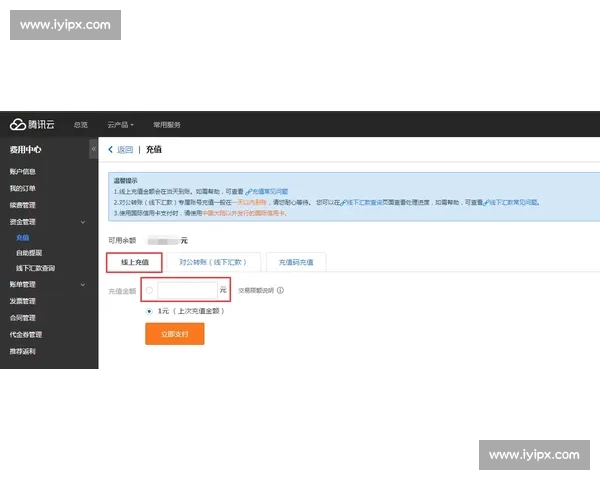Open 常用服务 in the top navigation

pos(167,125)
